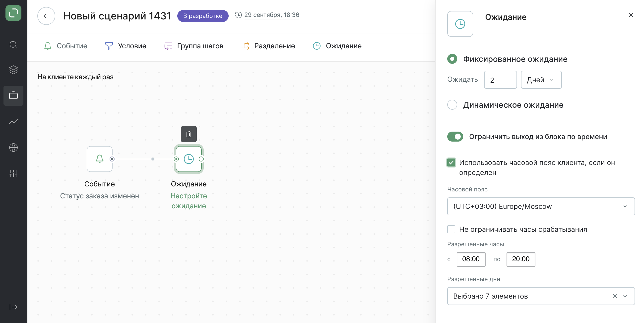The height and width of the screenshot is (323, 644).
Task: Click the Статус заказа изменен label
Action: 100,196
